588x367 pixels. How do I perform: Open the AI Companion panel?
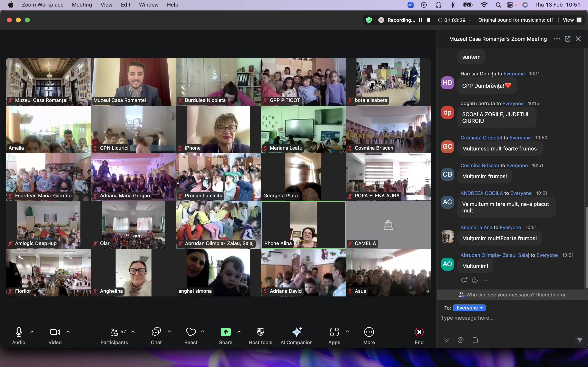296,332
